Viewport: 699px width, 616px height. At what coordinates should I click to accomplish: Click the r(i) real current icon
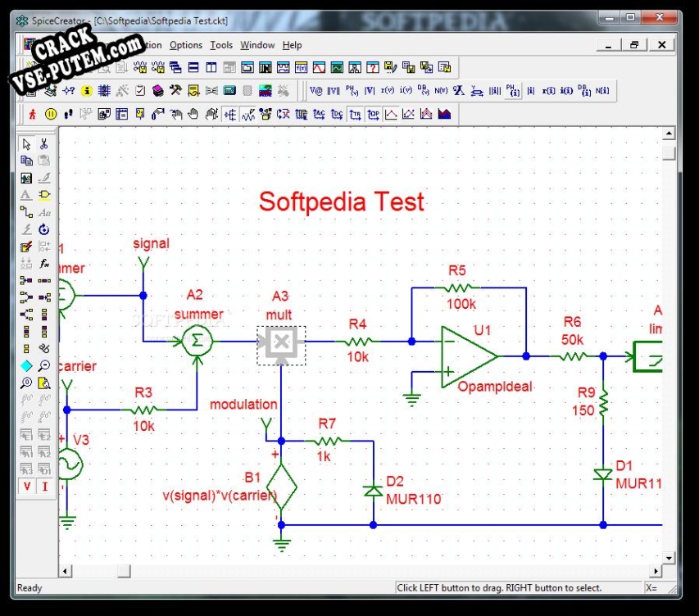[548, 91]
